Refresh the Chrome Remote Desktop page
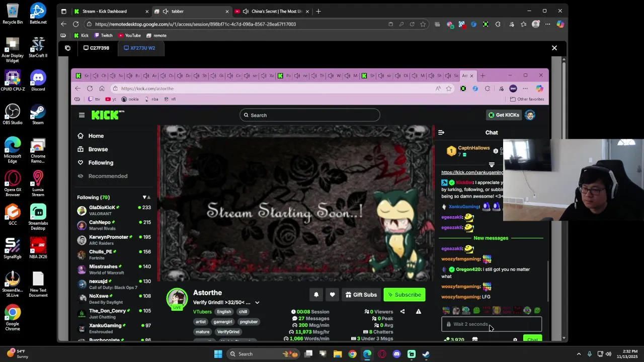This screenshot has width=644, height=362. tap(75, 24)
